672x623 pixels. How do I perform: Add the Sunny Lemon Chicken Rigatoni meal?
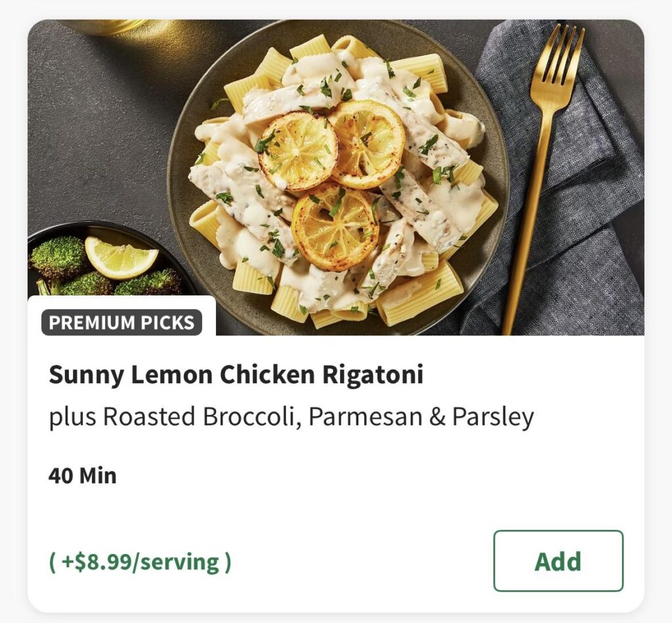point(558,561)
